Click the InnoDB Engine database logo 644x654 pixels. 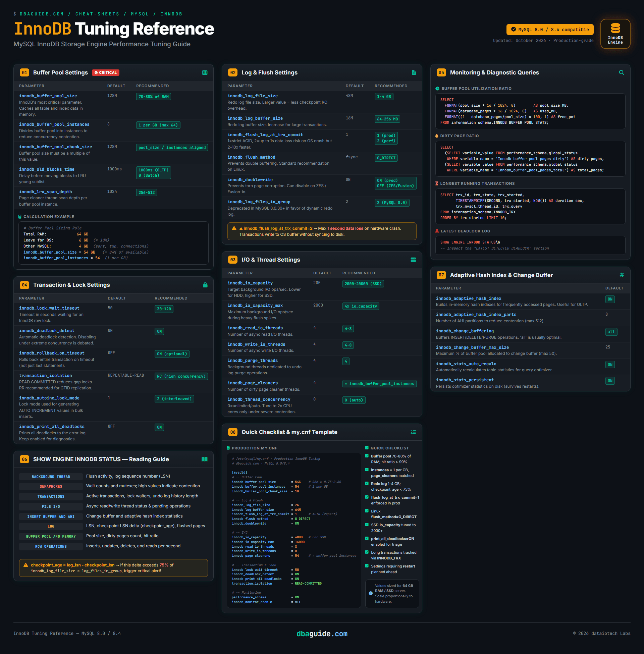[x=615, y=34]
